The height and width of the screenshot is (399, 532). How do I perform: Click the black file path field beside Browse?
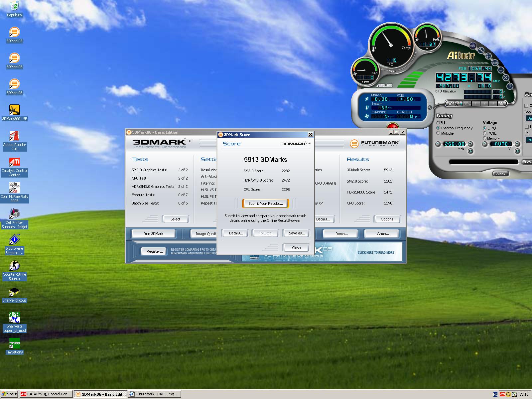point(484,162)
